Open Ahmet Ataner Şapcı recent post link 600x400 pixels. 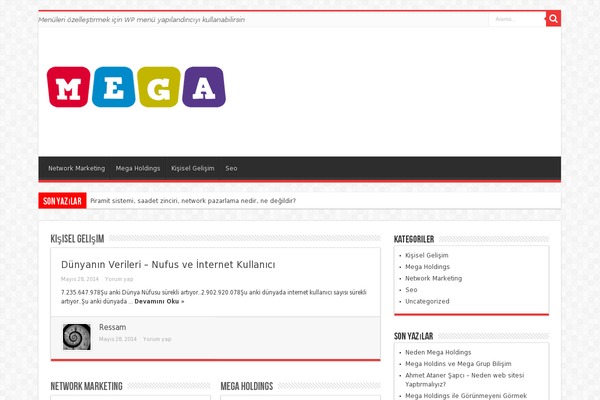click(x=465, y=380)
